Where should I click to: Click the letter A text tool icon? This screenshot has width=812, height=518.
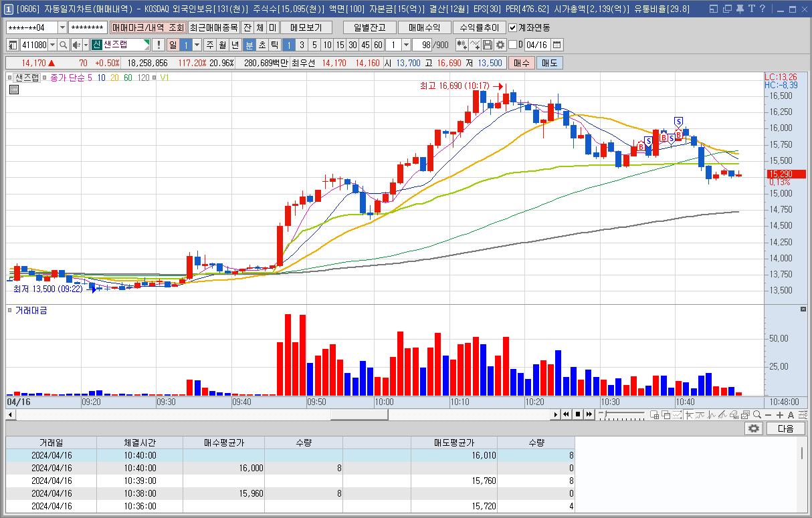pyautogui.click(x=791, y=415)
